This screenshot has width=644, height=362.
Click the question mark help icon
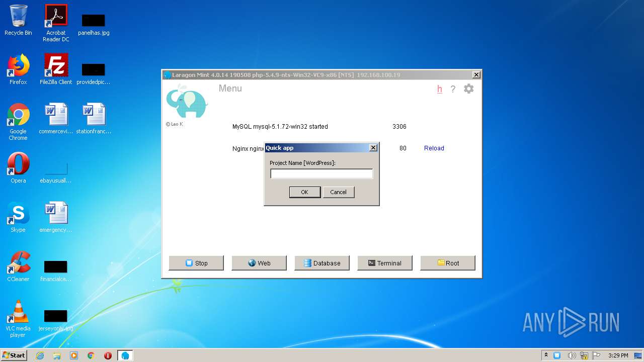pos(453,89)
